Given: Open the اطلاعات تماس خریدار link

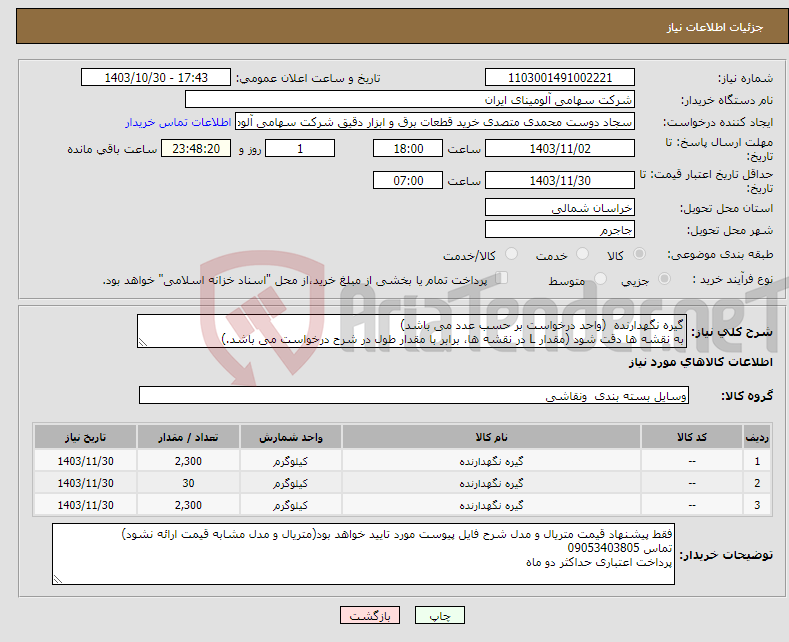Looking at the screenshot, I should [x=178, y=122].
